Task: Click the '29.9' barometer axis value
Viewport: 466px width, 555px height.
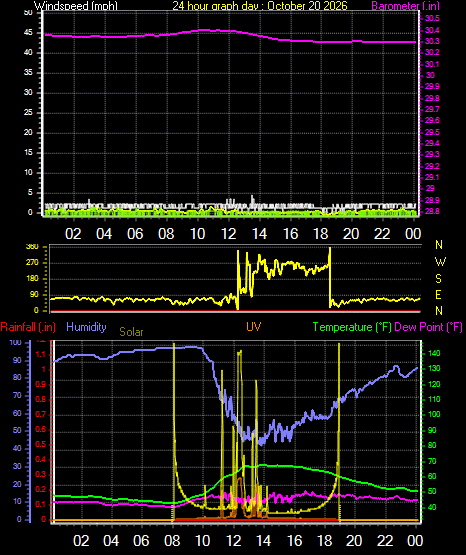Action: point(432,87)
